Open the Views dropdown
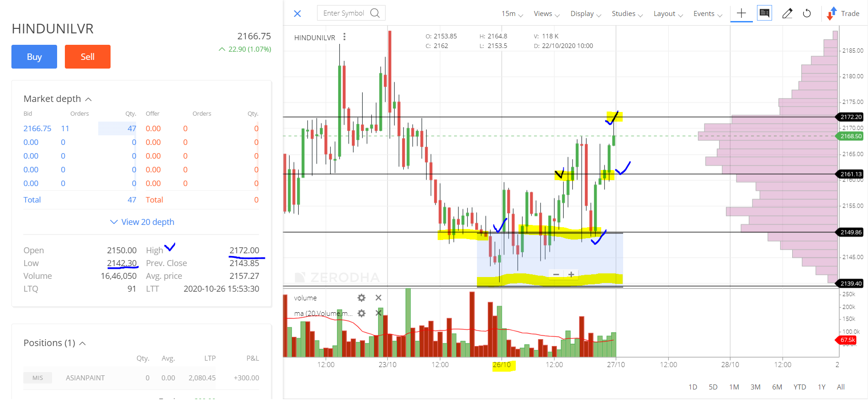This screenshot has height=400, width=868. point(546,14)
